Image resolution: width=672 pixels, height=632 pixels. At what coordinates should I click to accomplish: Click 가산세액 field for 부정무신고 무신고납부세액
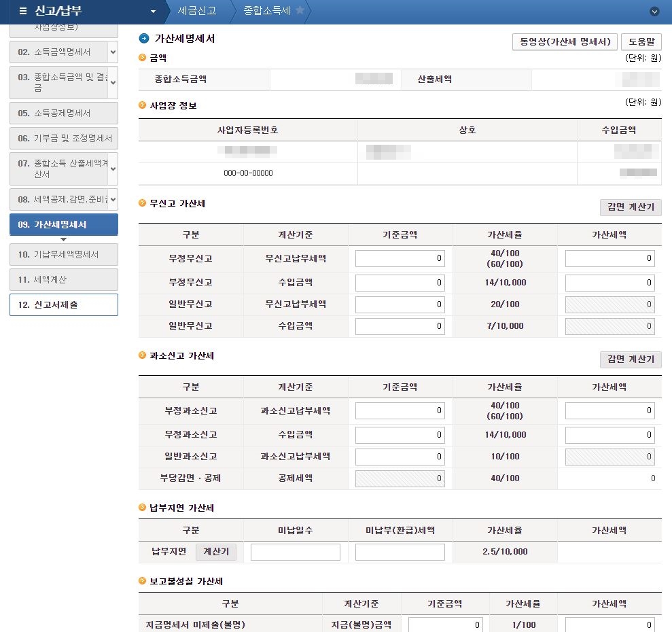[610, 258]
